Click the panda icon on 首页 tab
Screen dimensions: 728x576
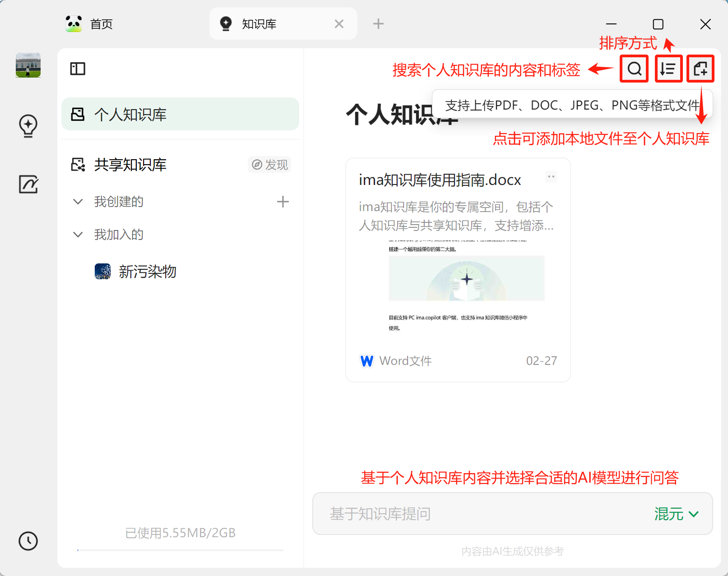pos(74,23)
